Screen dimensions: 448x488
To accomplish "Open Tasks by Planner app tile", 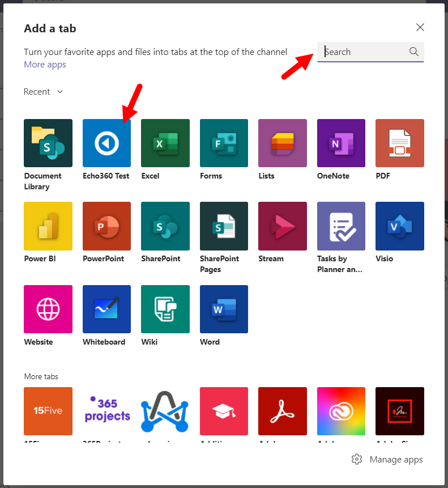I will coord(341,226).
